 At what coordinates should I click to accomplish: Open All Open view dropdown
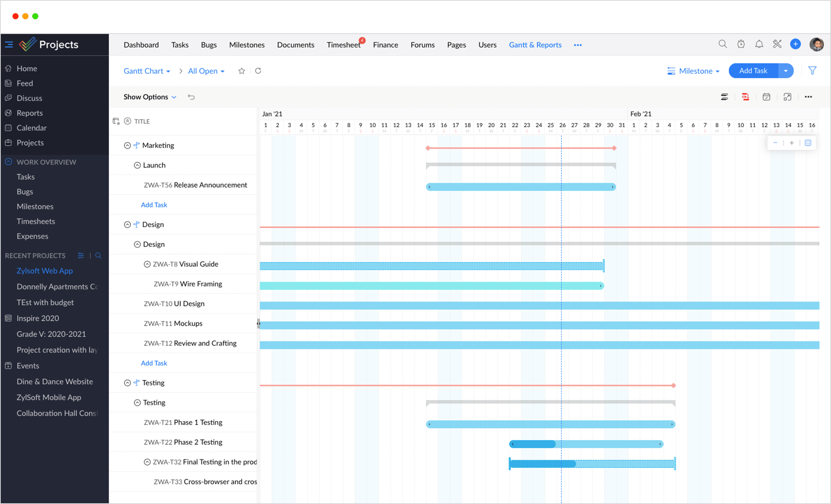coord(206,71)
